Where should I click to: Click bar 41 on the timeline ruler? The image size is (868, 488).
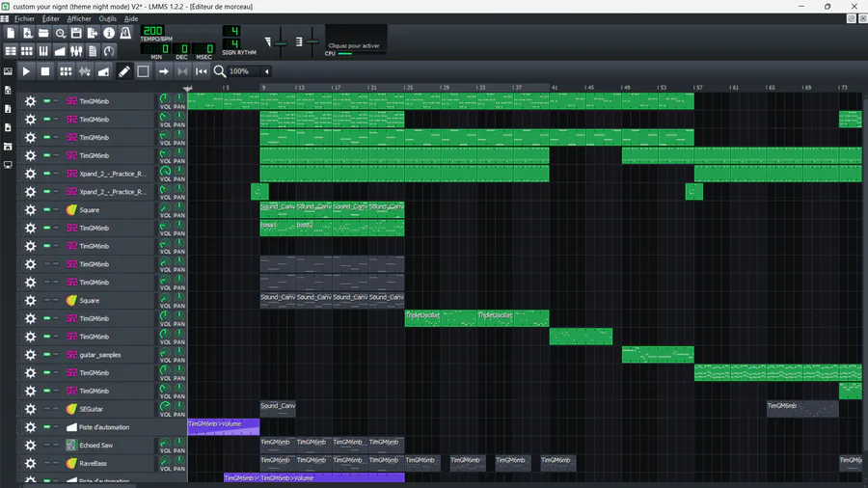(x=555, y=88)
